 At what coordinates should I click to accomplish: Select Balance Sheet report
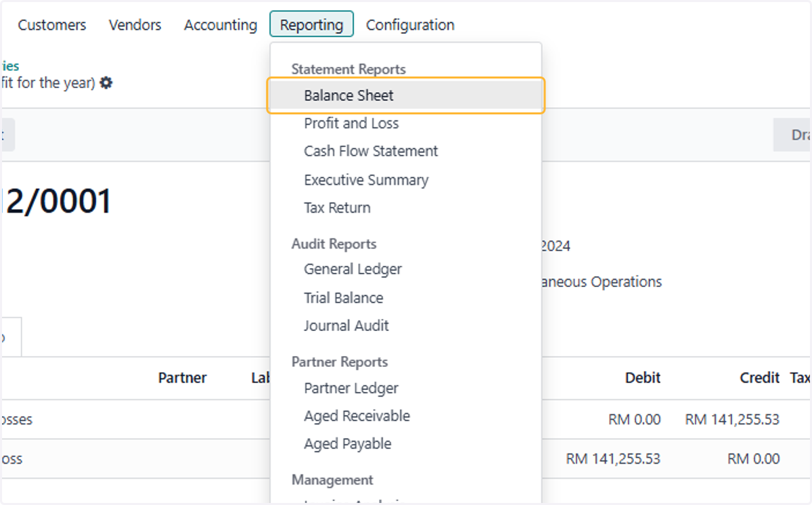pyautogui.click(x=406, y=95)
